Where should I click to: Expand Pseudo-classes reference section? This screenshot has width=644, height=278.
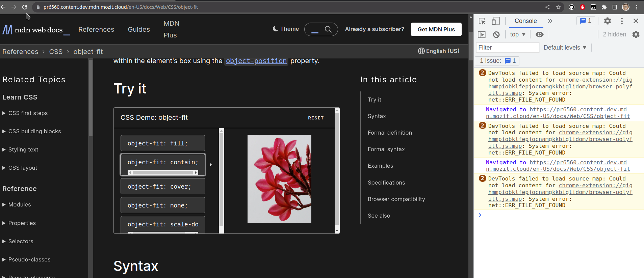(x=26, y=259)
